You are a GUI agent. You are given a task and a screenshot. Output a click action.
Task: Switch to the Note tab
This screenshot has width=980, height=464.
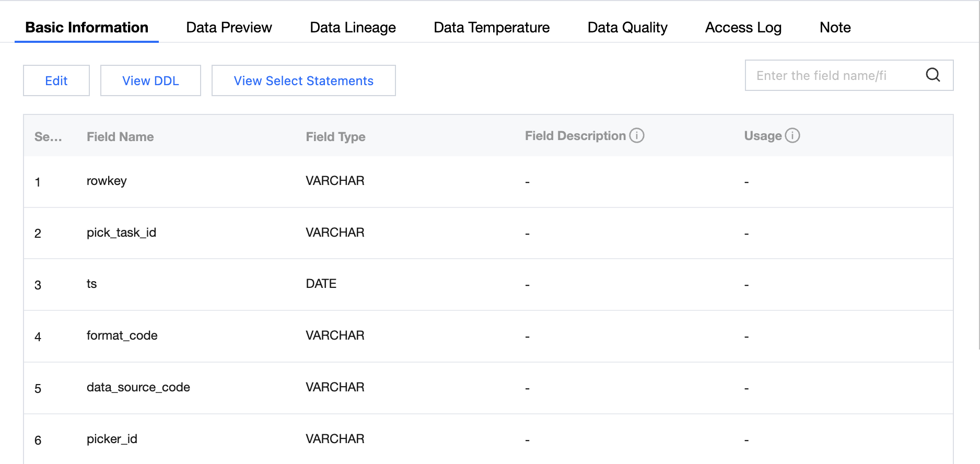click(x=835, y=28)
